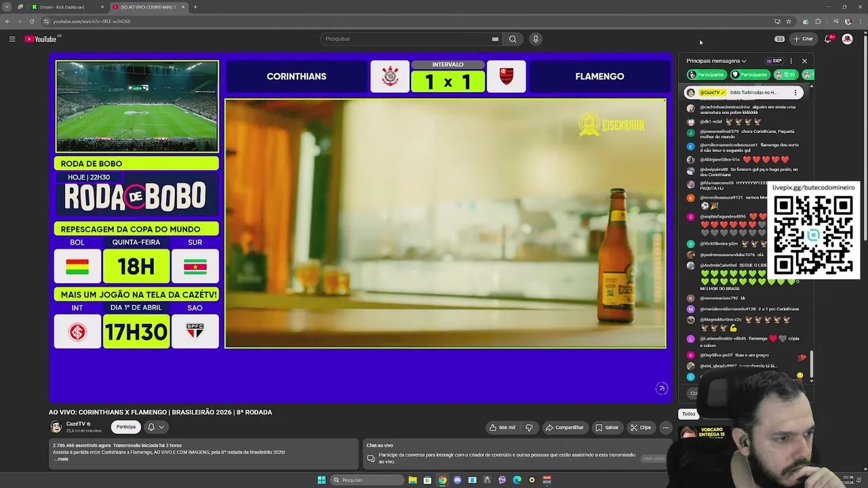Start voice search with the microphone
The width and height of the screenshot is (868, 488).
(536, 39)
